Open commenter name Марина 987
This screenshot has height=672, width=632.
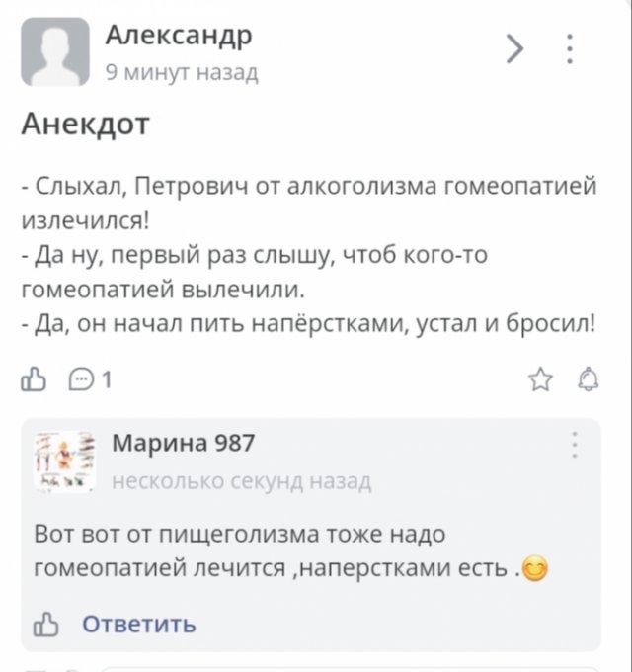[x=184, y=442]
